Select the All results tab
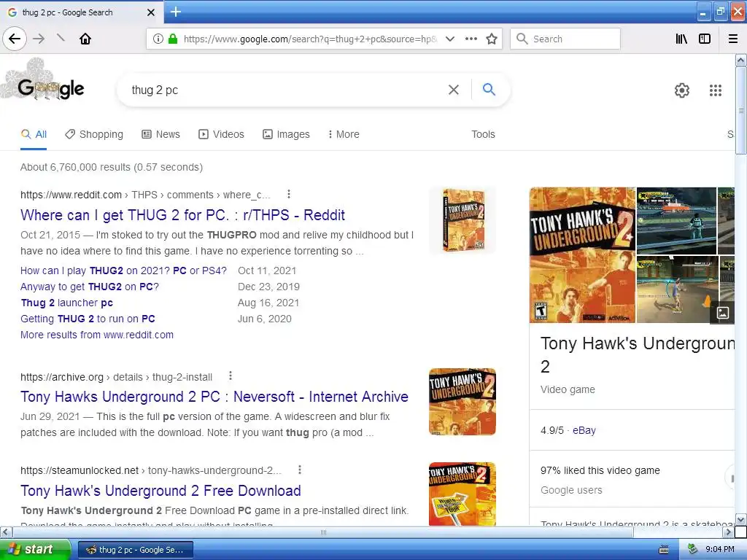The width and height of the screenshot is (747, 560). pyautogui.click(x=34, y=134)
